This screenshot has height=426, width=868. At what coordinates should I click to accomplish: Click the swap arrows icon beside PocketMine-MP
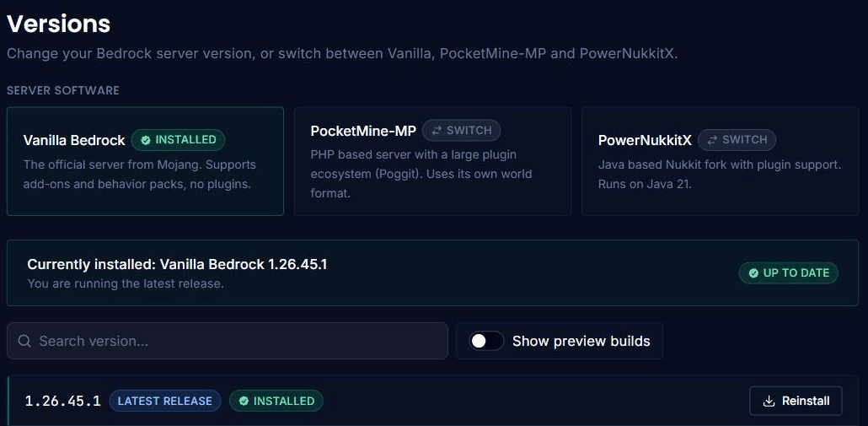coord(437,131)
